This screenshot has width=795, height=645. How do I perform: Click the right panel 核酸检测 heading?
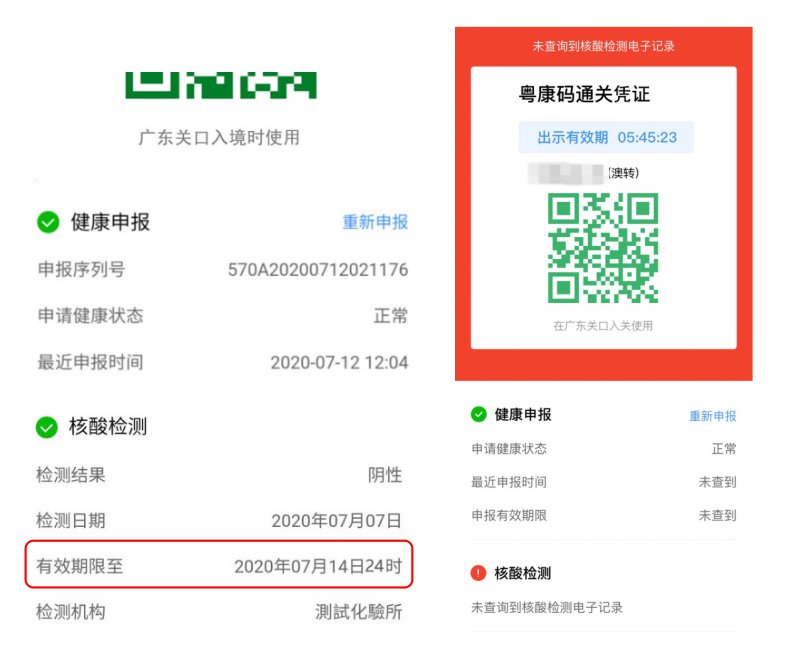tap(523, 574)
